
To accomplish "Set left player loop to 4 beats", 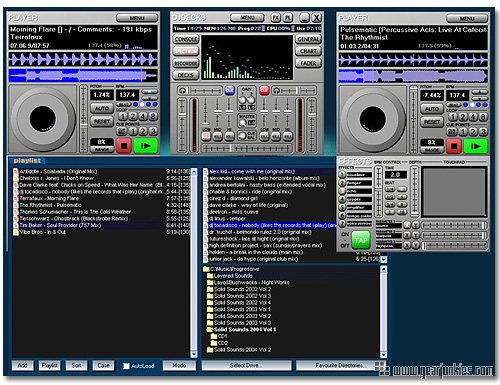I will click(143, 116).
